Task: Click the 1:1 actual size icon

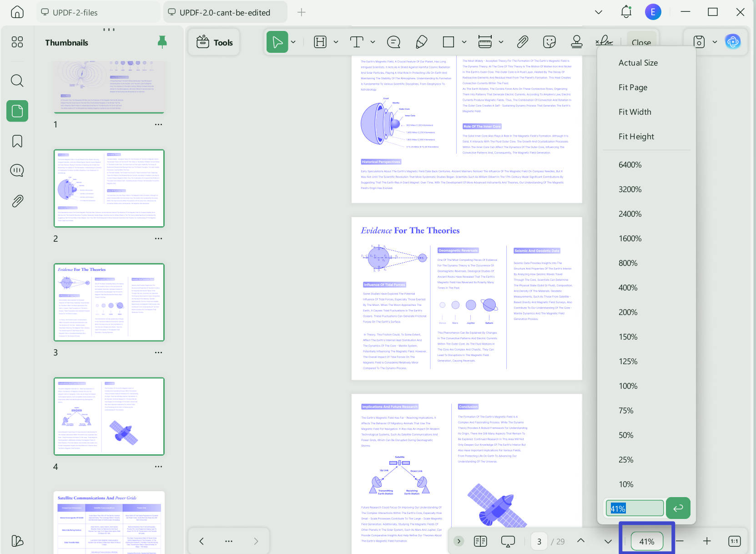Action: [x=734, y=541]
